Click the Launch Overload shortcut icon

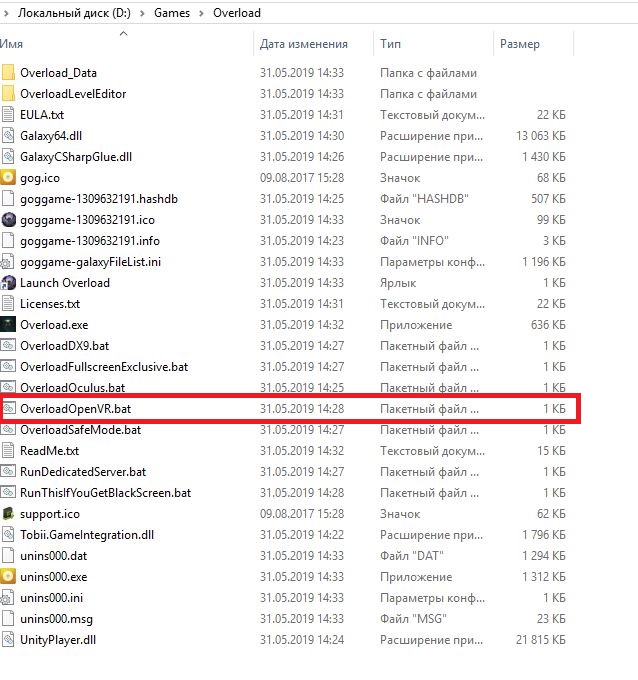point(9,283)
